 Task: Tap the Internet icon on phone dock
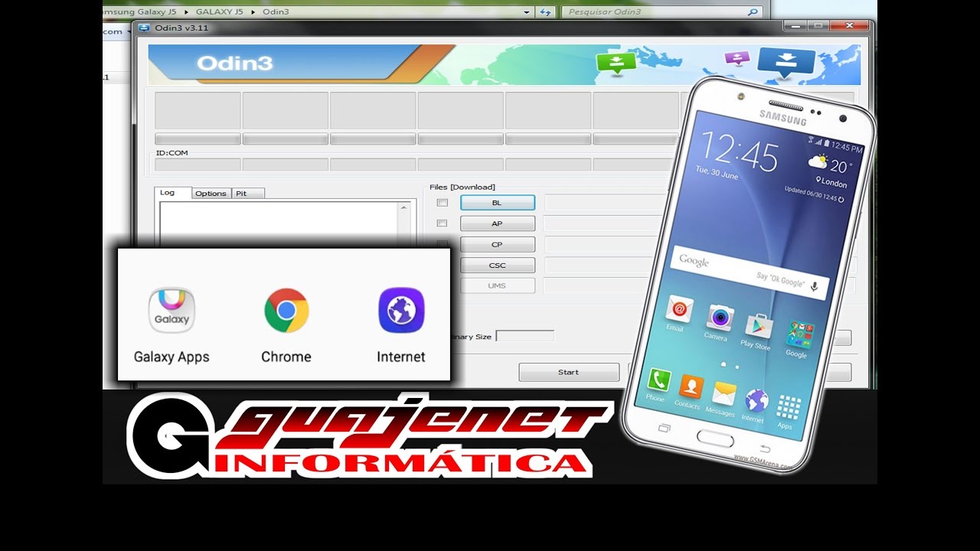point(756,400)
